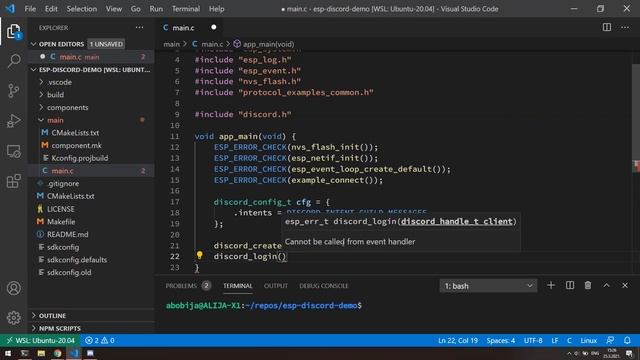
Task: Open Remote Explorer view
Action: (x=13, y=151)
